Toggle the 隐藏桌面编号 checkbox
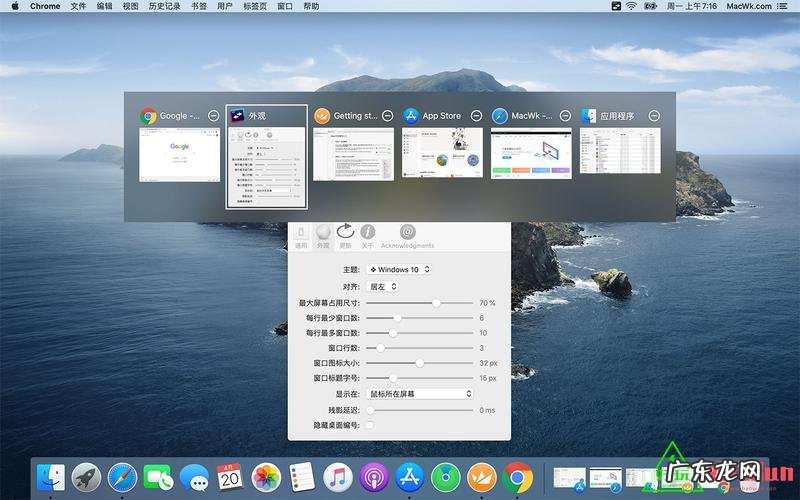The image size is (800, 500). coord(370,425)
